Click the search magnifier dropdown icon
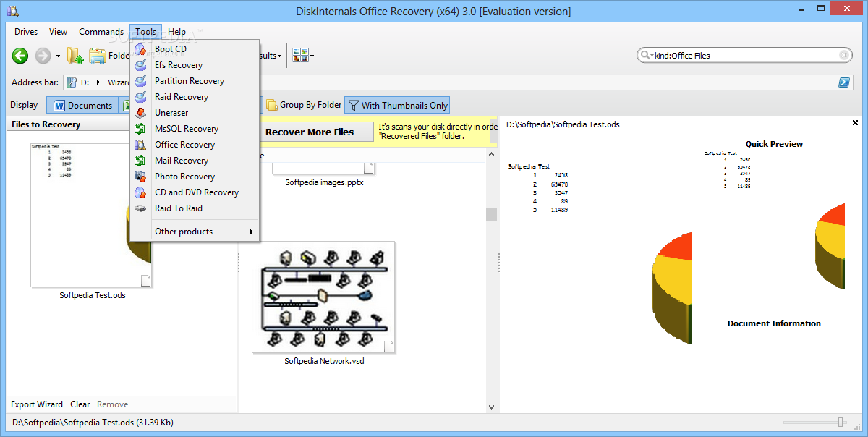This screenshot has height=437, width=868. 646,56
